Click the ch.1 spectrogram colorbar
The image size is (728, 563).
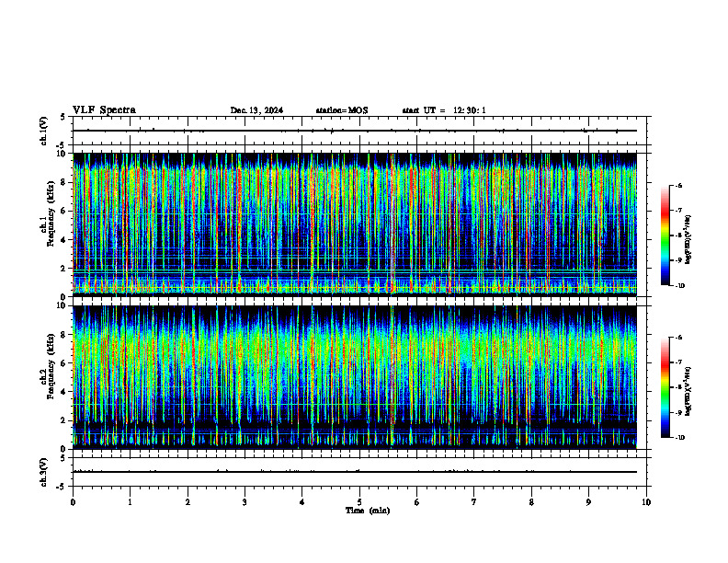pos(665,236)
